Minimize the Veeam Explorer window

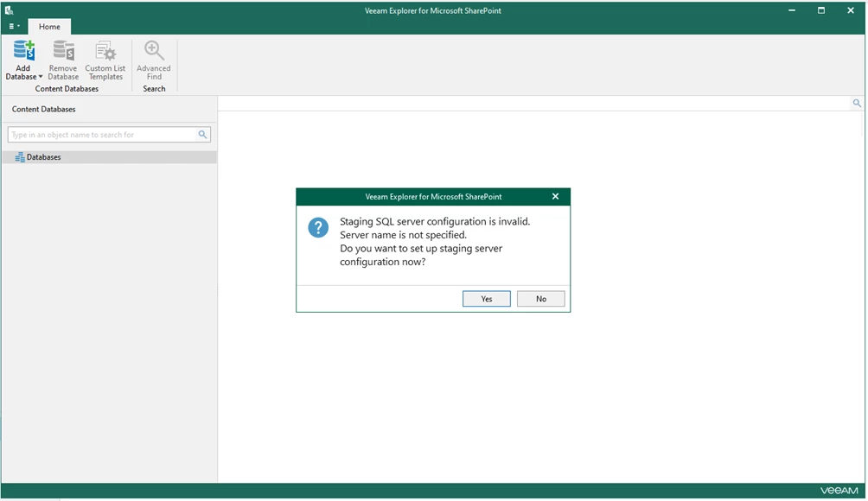coord(792,10)
